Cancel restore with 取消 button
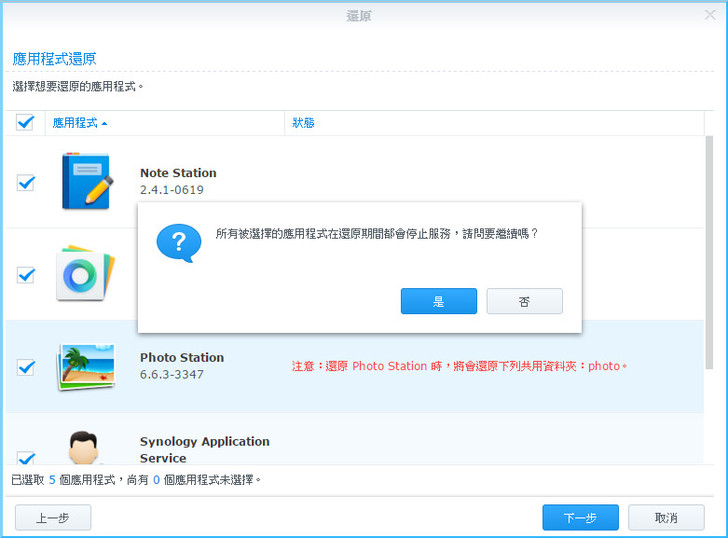This screenshot has height=538, width=728. 666,517
